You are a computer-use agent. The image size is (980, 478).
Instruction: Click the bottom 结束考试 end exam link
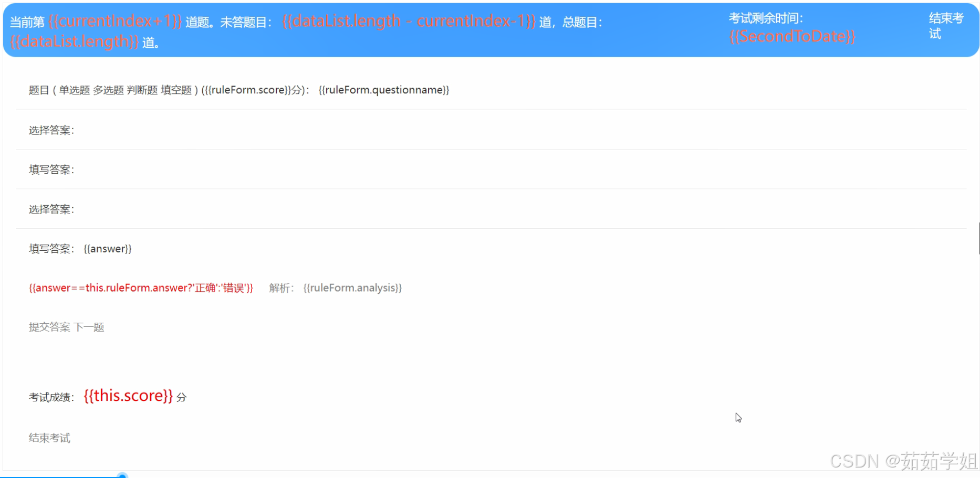coord(49,438)
